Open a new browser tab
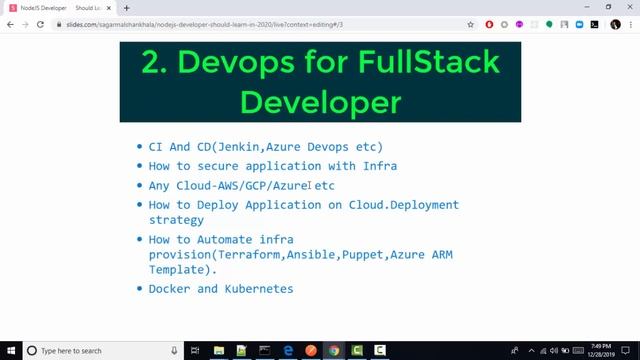This screenshot has height=360, width=640. [127, 8]
